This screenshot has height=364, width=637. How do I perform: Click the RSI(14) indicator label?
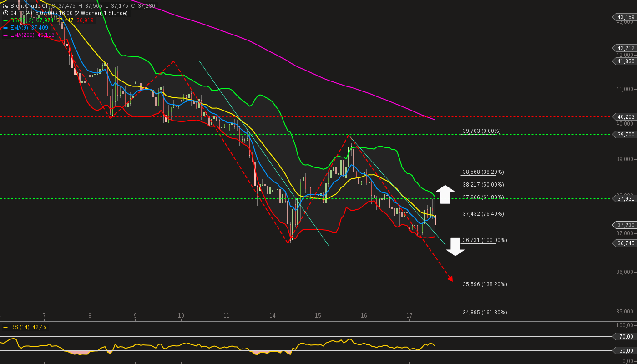point(20,327)
